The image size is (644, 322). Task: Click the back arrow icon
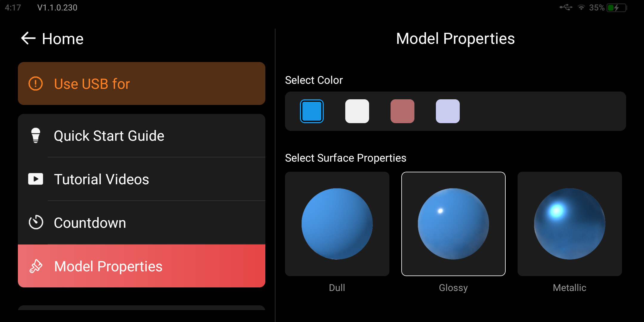click(28, 38)
